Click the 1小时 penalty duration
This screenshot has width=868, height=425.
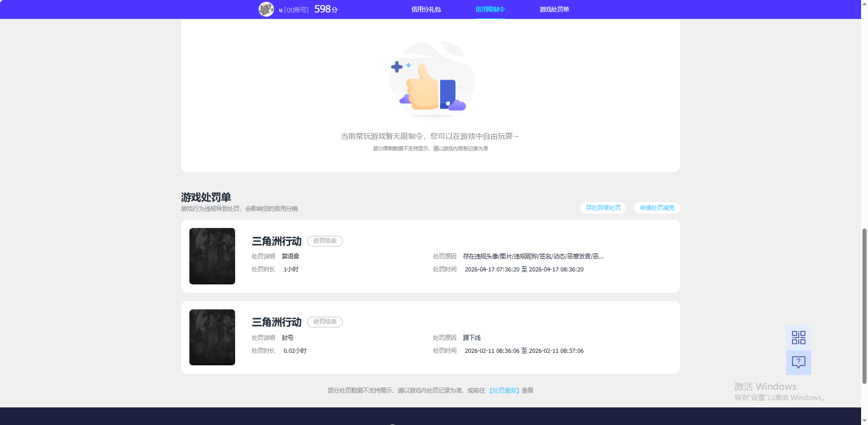(291, 269)
